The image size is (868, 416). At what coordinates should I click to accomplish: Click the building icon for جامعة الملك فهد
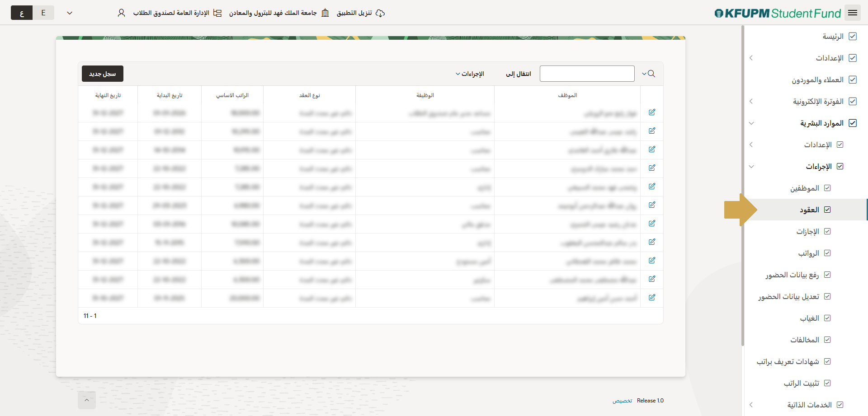pos(325,13)
